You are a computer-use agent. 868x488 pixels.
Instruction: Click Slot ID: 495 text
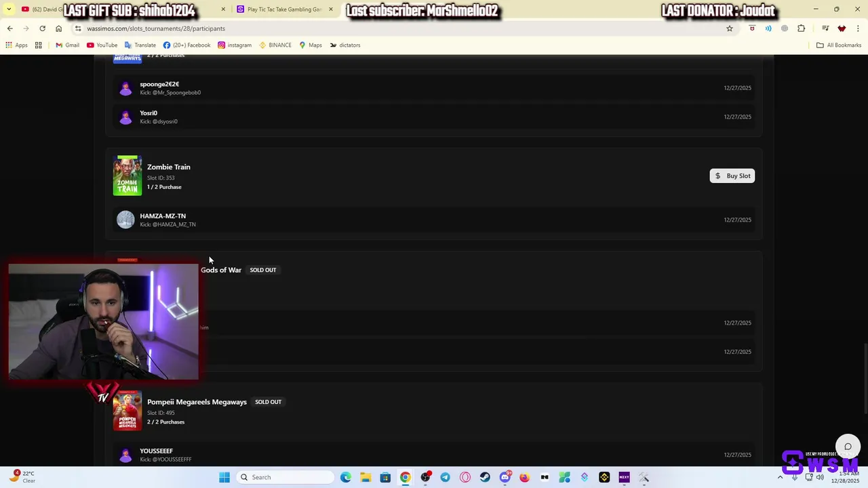coord(161,413)
